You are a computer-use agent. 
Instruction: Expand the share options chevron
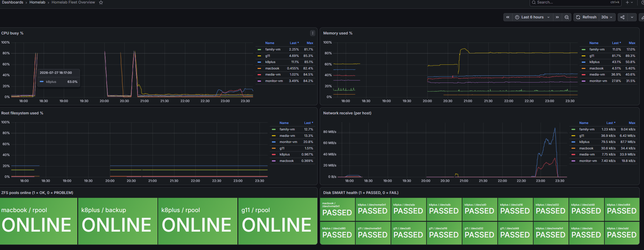632,17
